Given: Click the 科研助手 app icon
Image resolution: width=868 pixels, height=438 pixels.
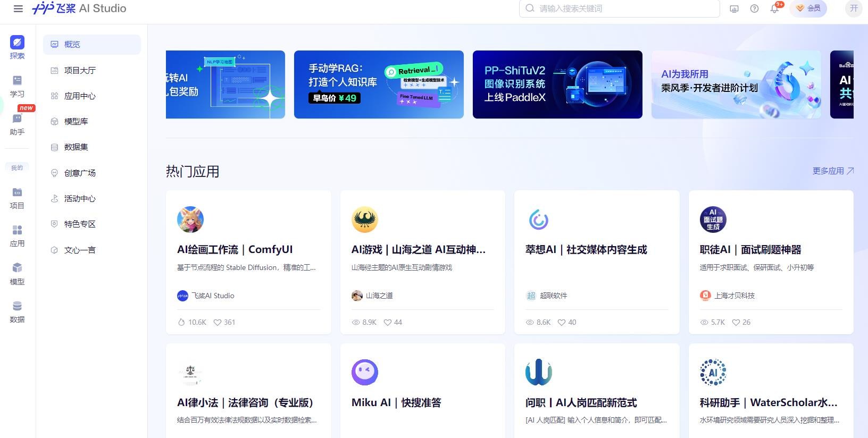Looking at the screenshot, I should (x=713, y=372).
